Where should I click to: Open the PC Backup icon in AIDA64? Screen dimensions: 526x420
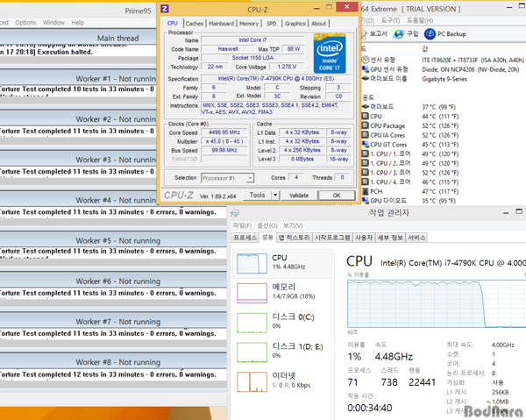pyautogui.click(x=430, y=33)
